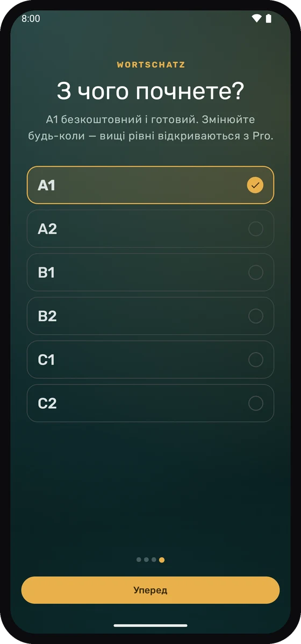Pick the C2 level label
This screenshot has width=301, height=644.
coord(47,404)
